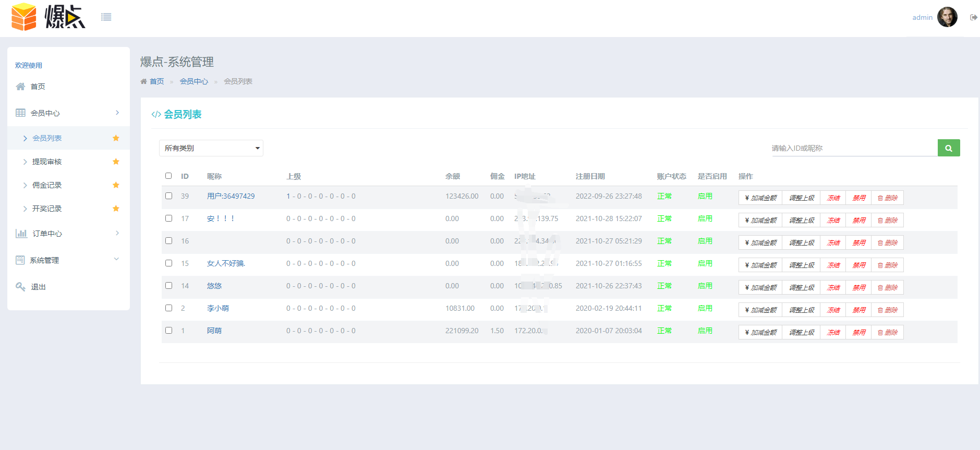Click the star next to 开奖记录
980x450 pixels.
click(x=116, y=209)
